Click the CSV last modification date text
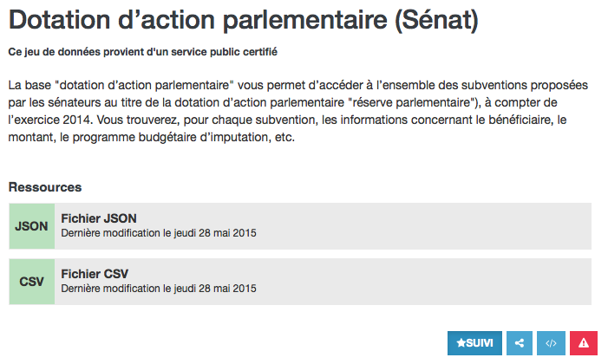This screenshot has width=608, height=364. point(159,288)
